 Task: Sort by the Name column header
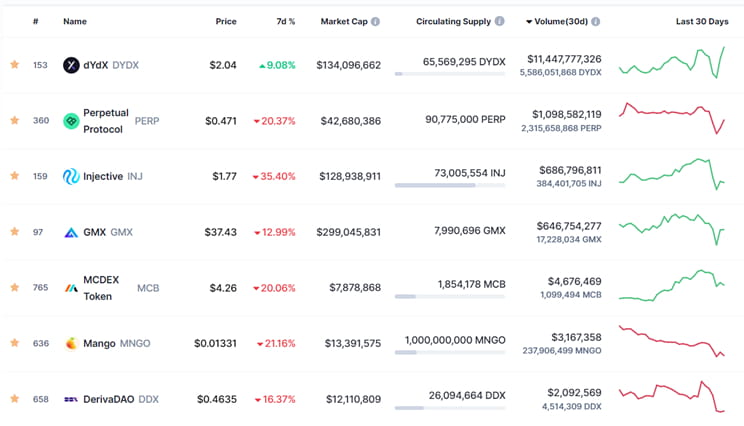point(75,20)
